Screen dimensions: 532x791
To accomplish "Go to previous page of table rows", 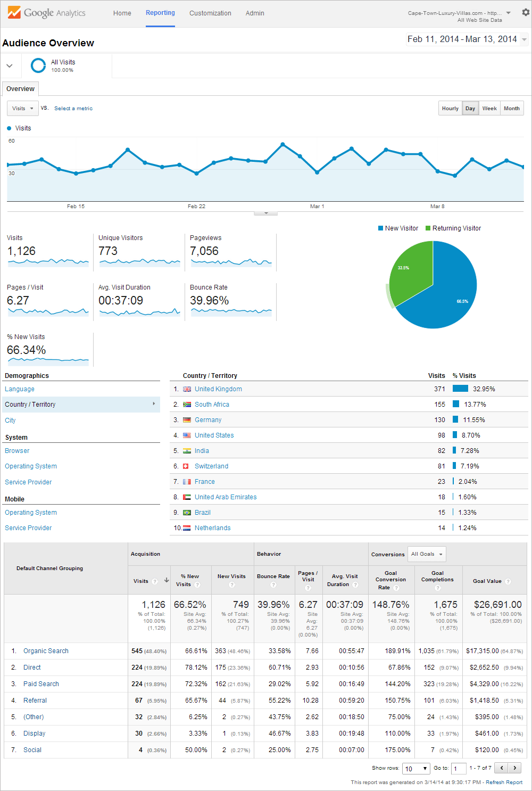I will coord(501,768).
